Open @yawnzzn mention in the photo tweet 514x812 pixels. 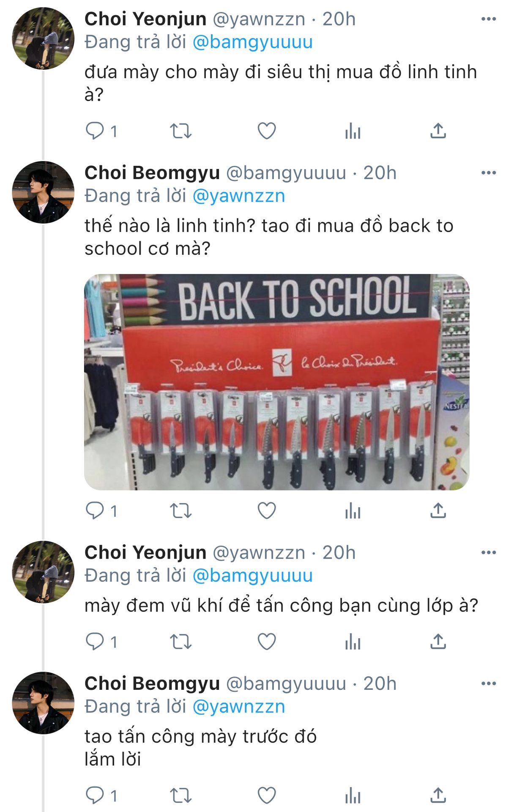pyautogui.click(x=239, y=196)
